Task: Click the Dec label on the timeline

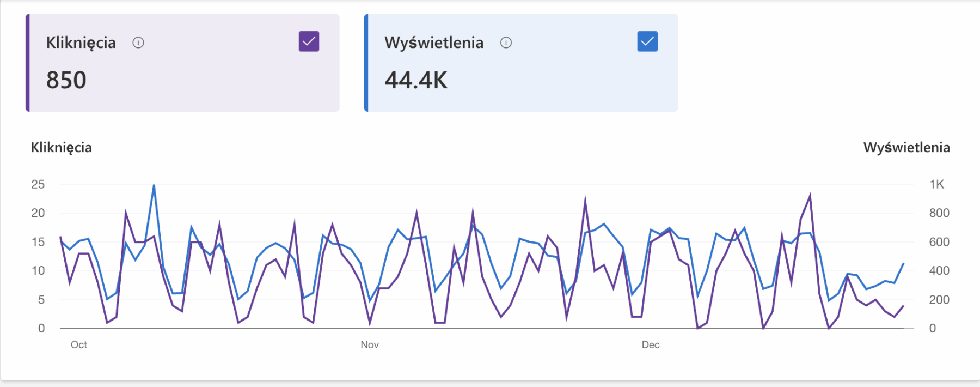Action: pos(651,344)
